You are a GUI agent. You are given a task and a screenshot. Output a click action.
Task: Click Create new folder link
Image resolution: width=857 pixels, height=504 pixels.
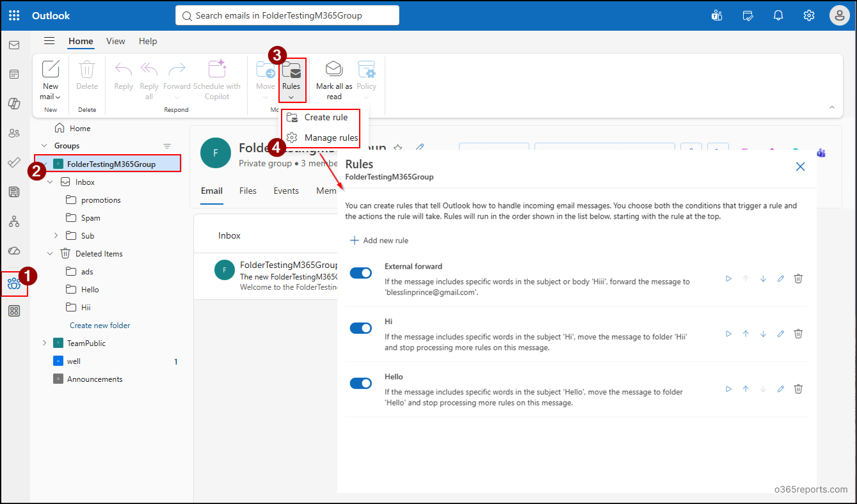[100, 326]
